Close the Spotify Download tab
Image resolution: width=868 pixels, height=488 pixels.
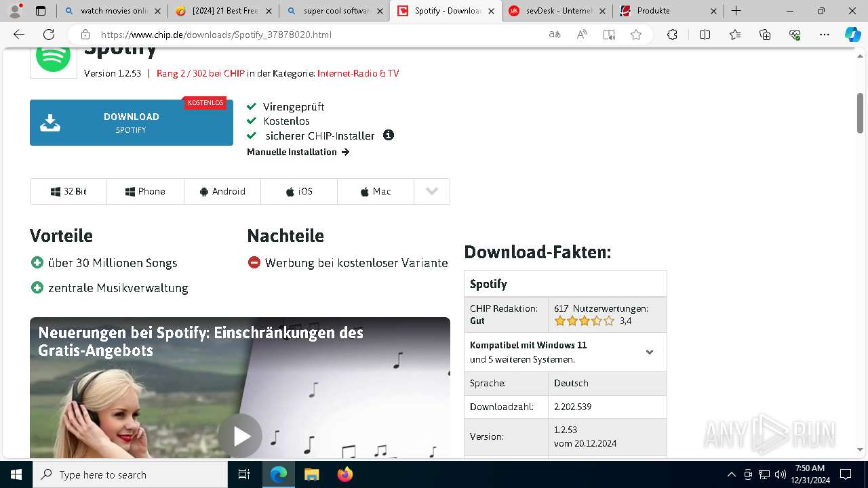(491, 11)
